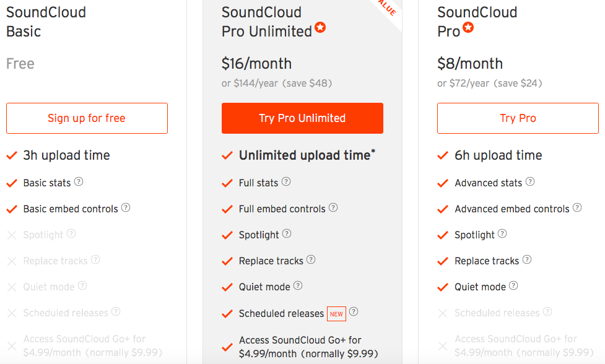Click the orange star badge by Pro Unlimited

pos(320,28)
